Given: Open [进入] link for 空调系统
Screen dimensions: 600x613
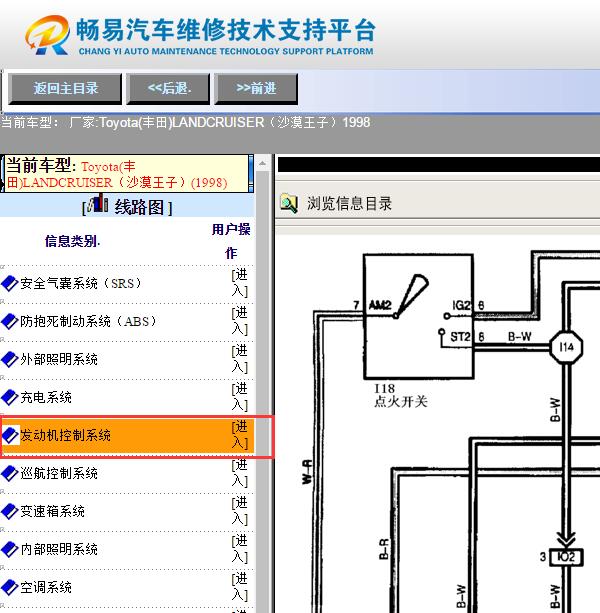Looking at the screenshot, I should 240,587.
